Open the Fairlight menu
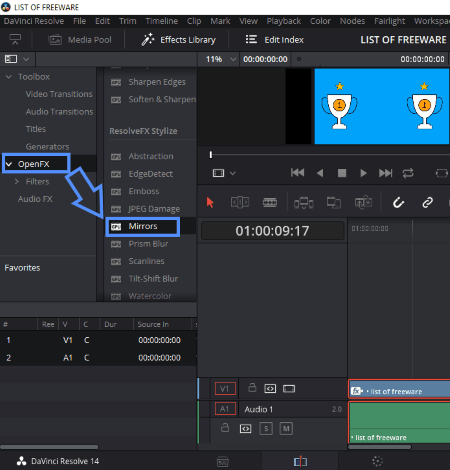The width and height of the screenshot is (450, 470). coord(389,21)
